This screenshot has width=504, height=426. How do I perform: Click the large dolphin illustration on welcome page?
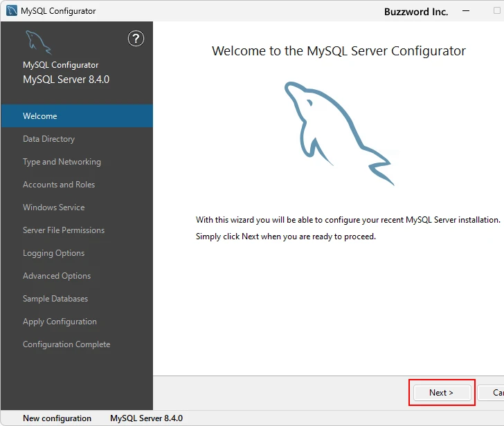(339, 133)
